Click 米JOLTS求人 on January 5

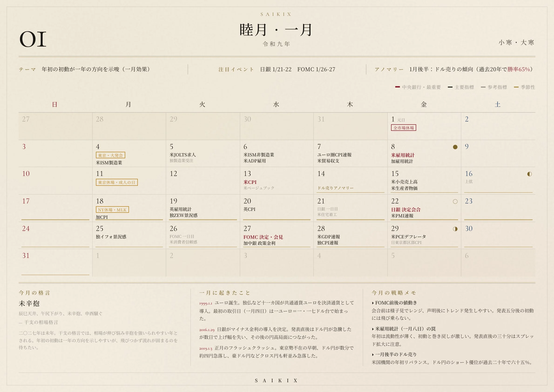pos(182,155)
